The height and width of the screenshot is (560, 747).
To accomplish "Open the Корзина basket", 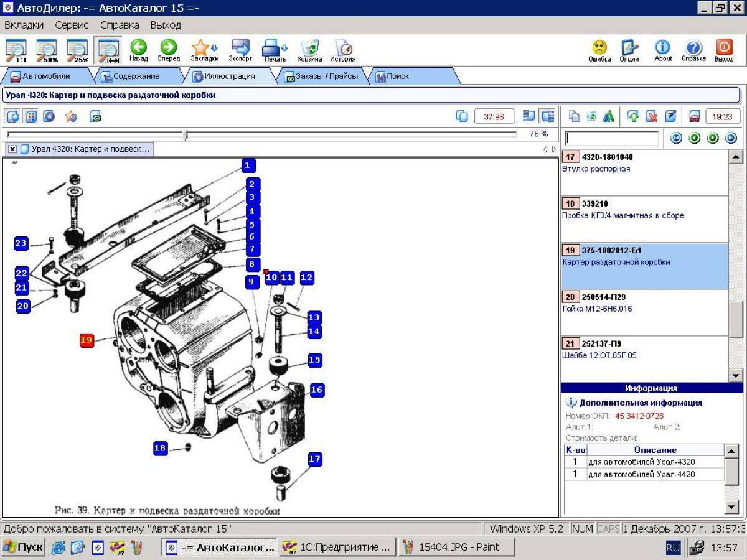I will [310, 51].
